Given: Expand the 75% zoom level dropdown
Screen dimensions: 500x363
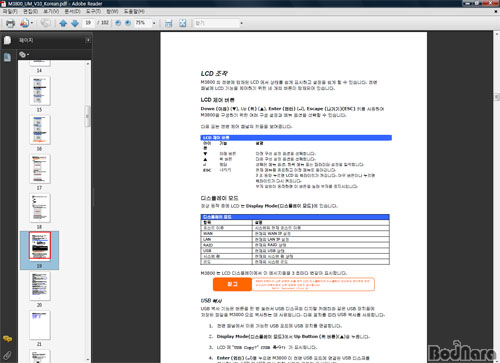Looking at the screenshot, I should [154, 23].
